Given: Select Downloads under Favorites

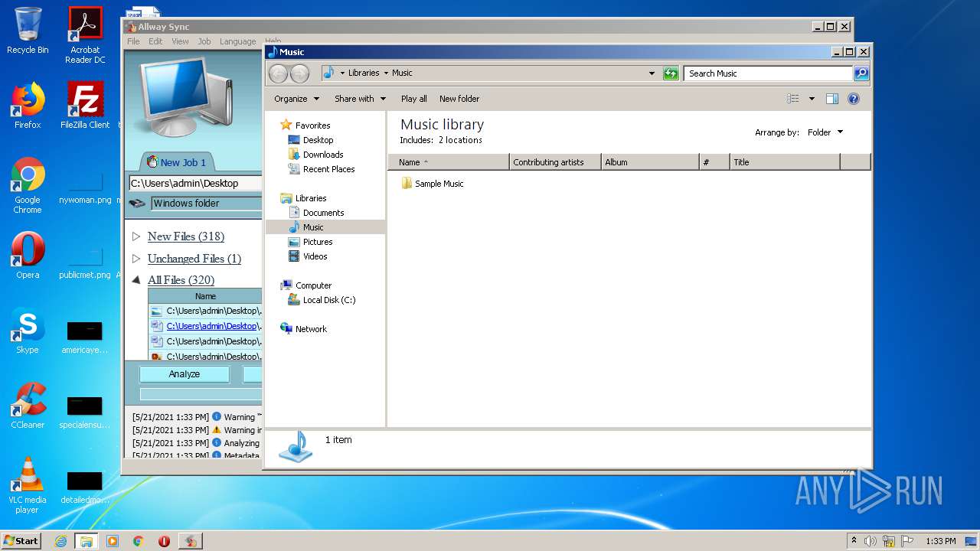Looking at the screenshot, I should click(315, 155).
